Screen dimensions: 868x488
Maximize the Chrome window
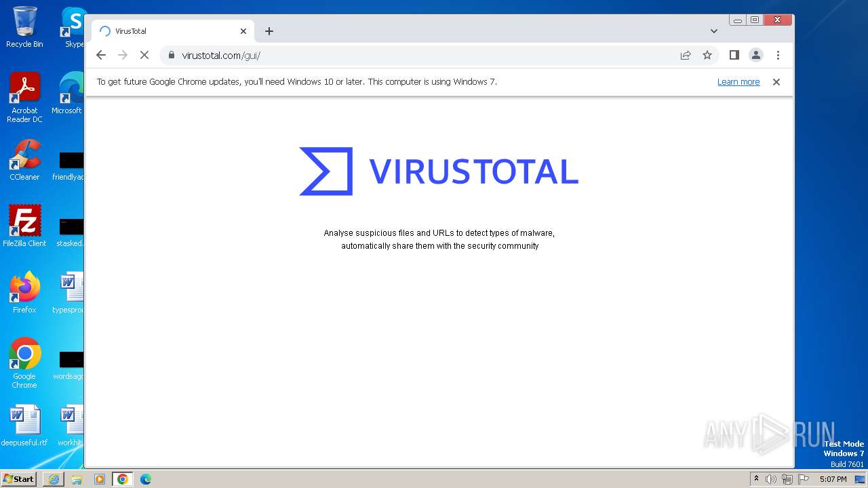pos(755,20)
